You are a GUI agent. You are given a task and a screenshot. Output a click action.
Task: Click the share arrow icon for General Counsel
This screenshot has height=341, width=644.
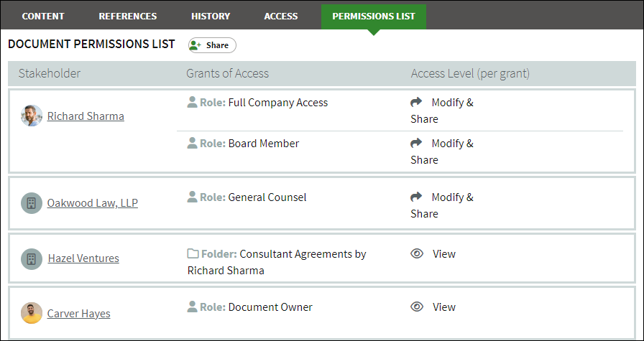coord(416,197)
